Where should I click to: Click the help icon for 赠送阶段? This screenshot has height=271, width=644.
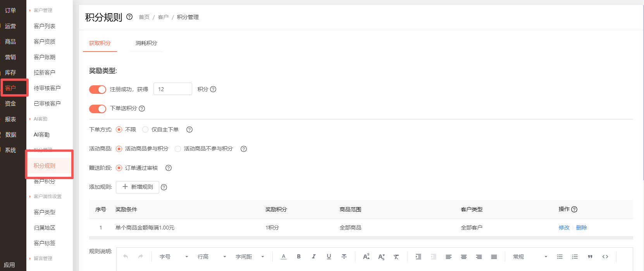point(169,168)
